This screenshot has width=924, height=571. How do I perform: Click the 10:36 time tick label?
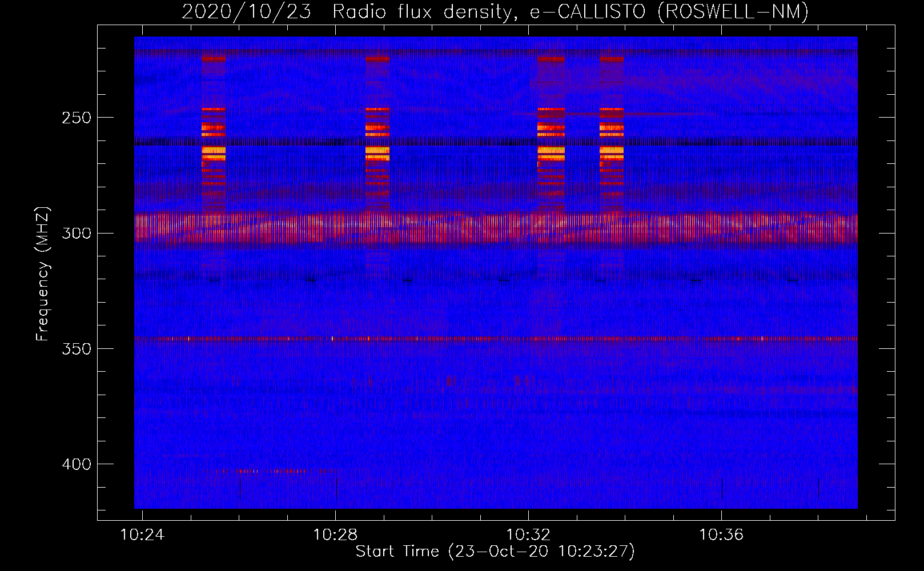(x=721, y=534)
